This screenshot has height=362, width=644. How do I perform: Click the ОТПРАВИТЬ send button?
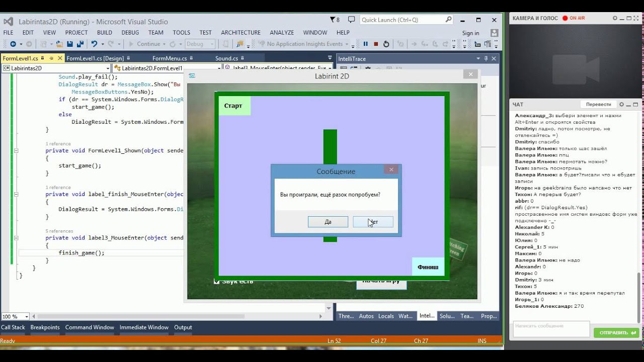pyautogui.click(x=616, y=333)
